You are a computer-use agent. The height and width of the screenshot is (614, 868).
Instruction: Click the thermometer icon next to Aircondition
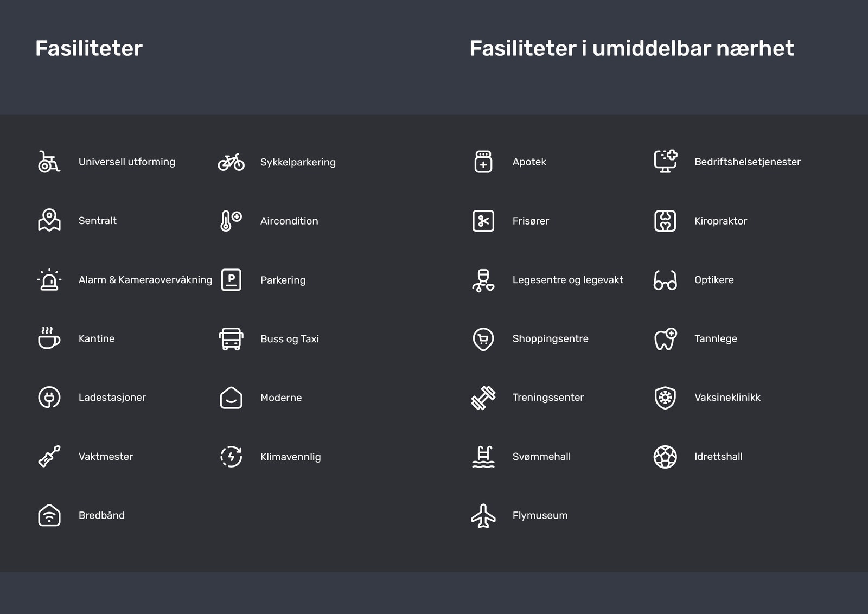[x=231, y=221]
